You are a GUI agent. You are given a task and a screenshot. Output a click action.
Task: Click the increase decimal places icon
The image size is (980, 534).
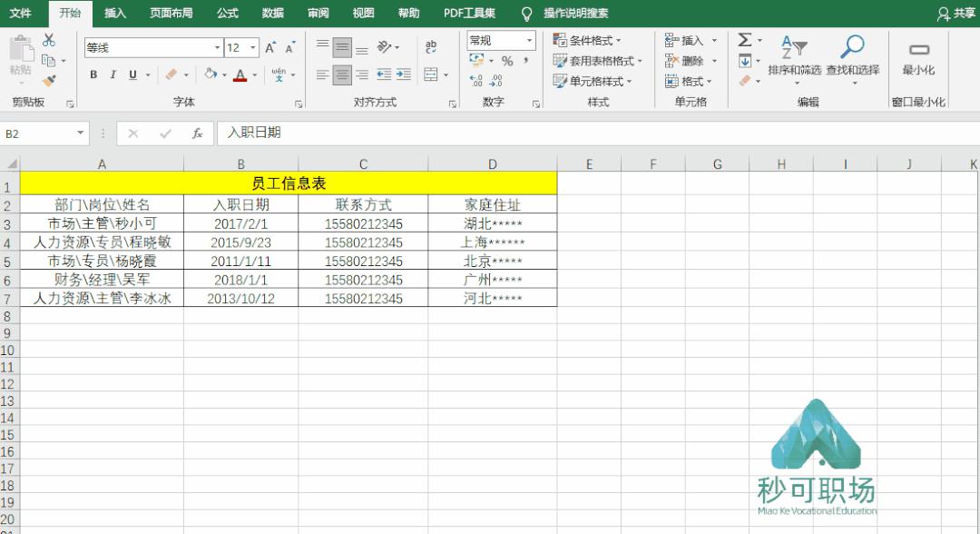coord(475,79)
